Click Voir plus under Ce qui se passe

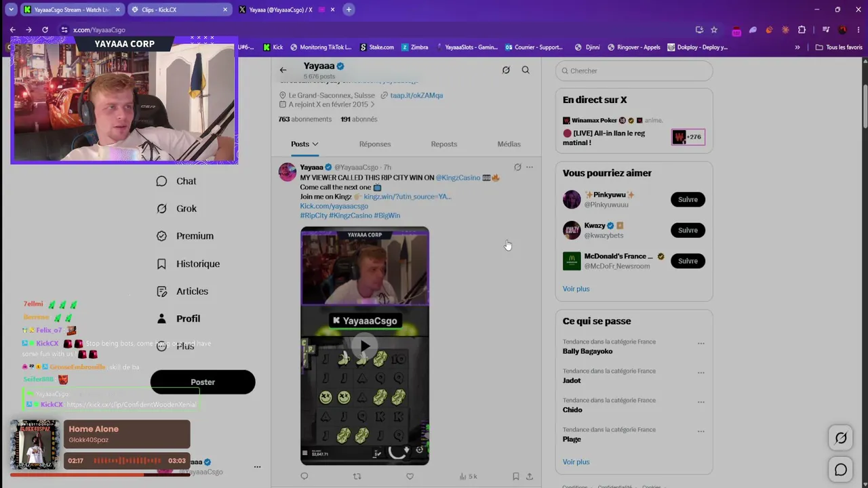point(576,462)
